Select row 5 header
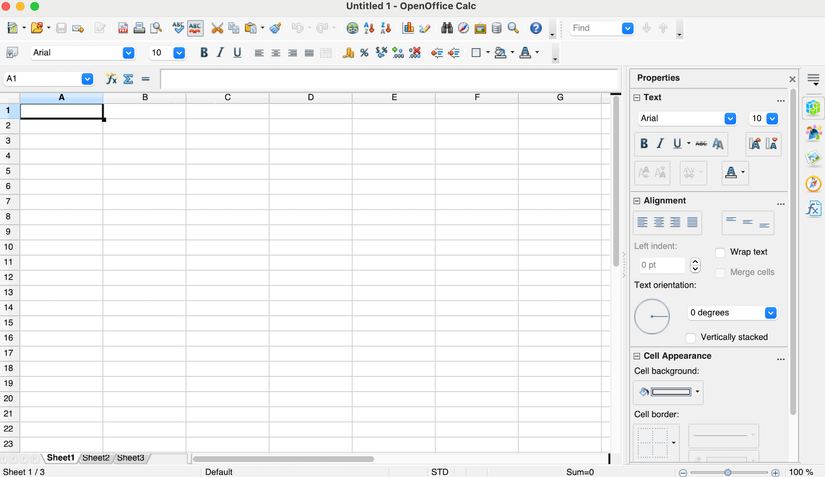The width and height of the screenshot is (825, 477). pos(9,171)
